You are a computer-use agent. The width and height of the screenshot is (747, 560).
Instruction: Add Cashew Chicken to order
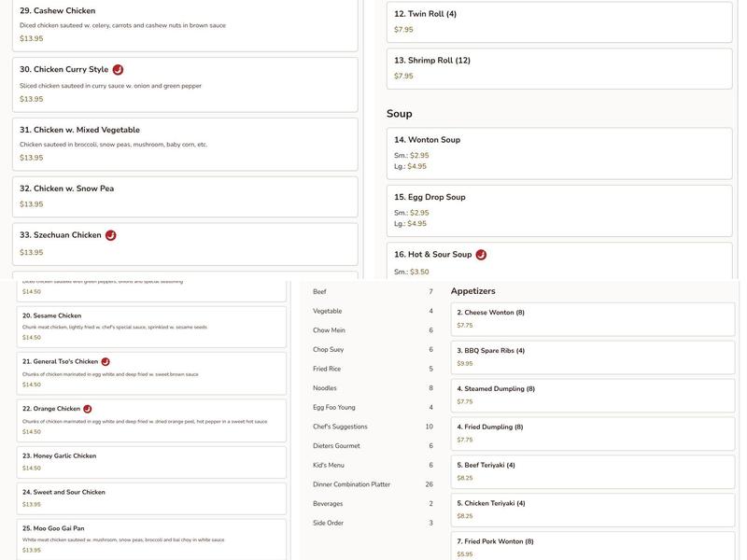pyautogui.click(x=185, y=24)
